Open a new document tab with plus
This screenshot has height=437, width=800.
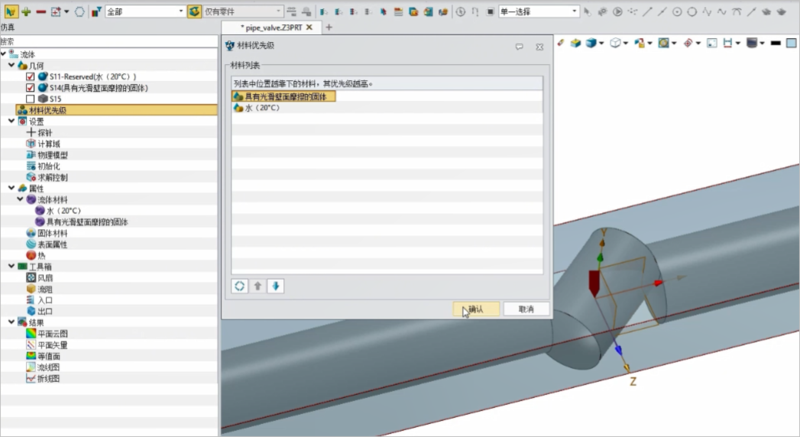329,27
